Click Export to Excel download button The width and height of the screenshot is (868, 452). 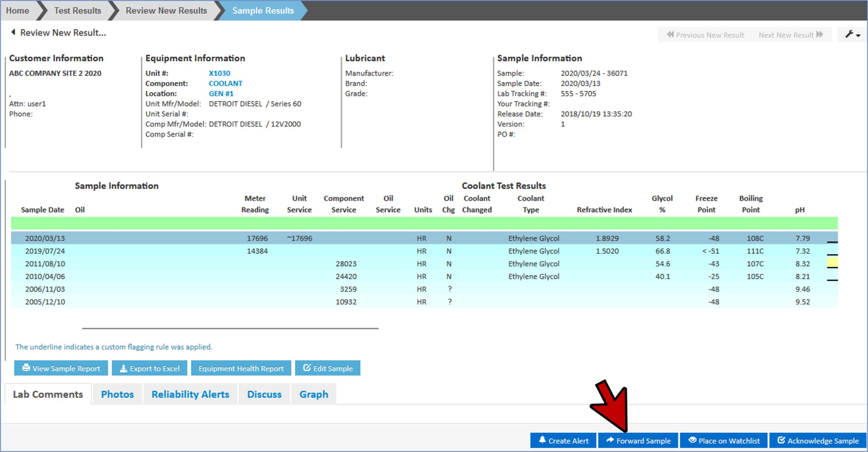coord(150,368)
